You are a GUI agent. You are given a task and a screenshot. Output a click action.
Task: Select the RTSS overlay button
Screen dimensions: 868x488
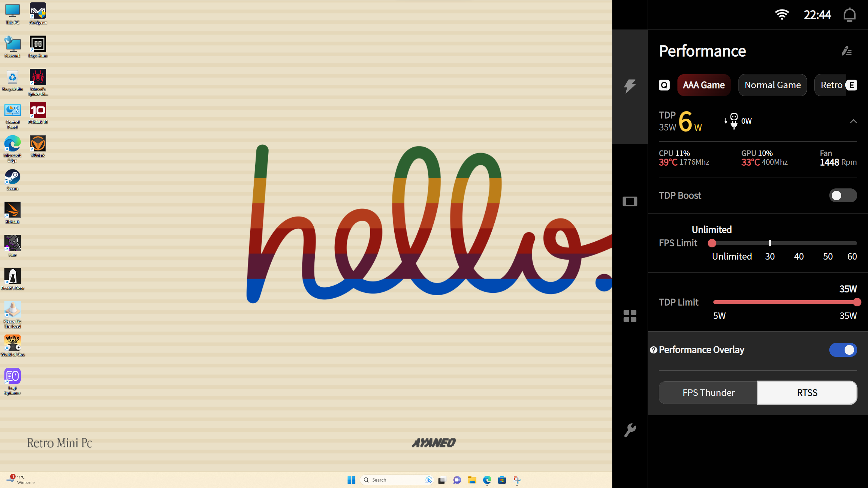point(807,393)
